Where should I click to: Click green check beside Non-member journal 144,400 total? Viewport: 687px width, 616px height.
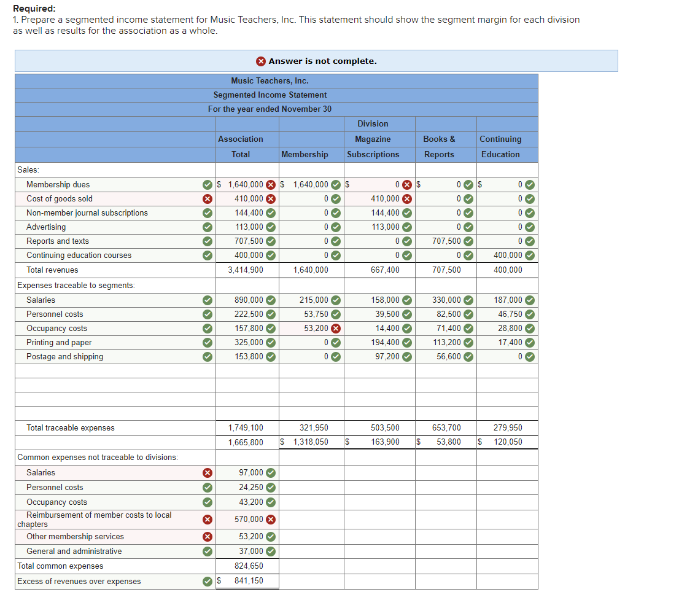coord(271,213)
